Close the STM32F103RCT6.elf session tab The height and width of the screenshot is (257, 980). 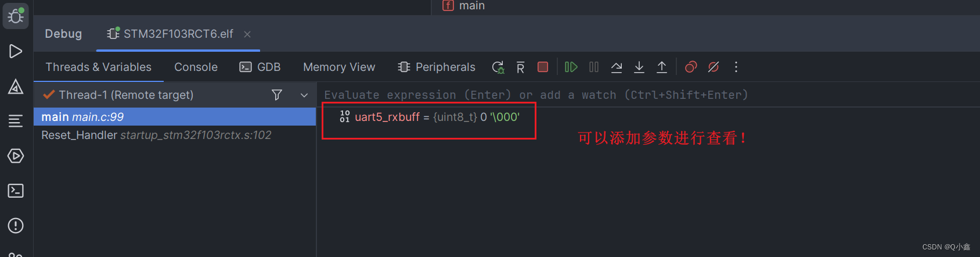coord(247,34)
